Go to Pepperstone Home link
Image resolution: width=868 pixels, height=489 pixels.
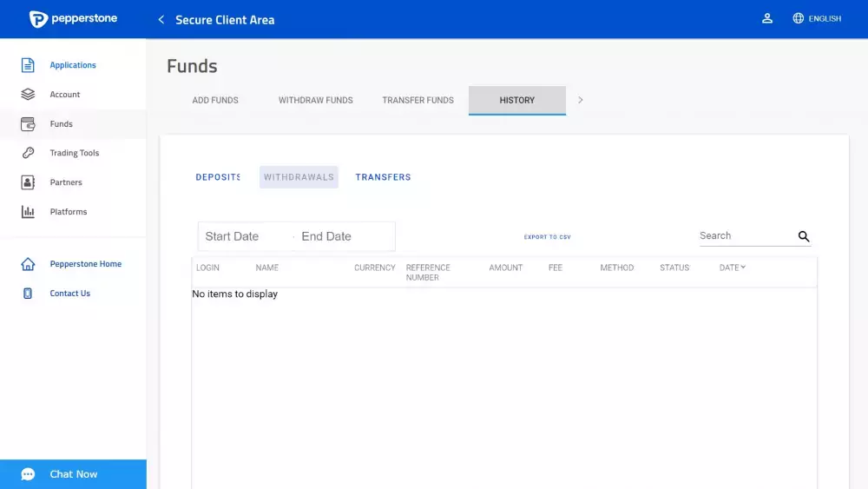(85, 263)
